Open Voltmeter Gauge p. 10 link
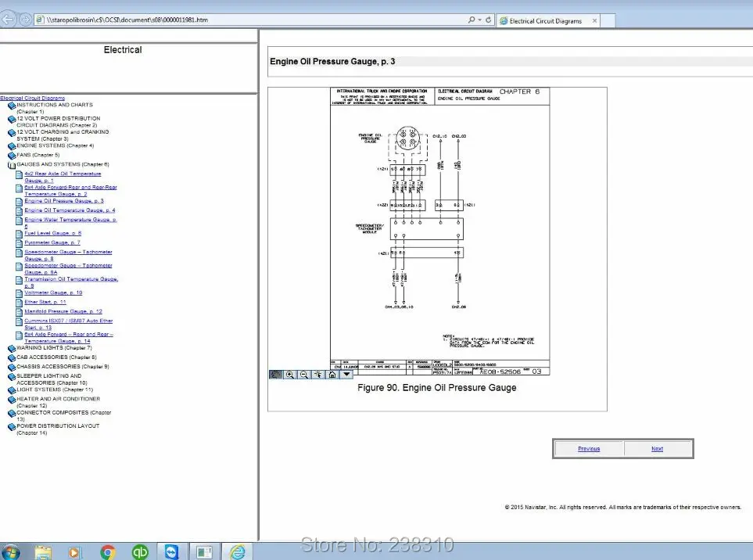This screenshot has height=560, width=753. pos(53,293)
